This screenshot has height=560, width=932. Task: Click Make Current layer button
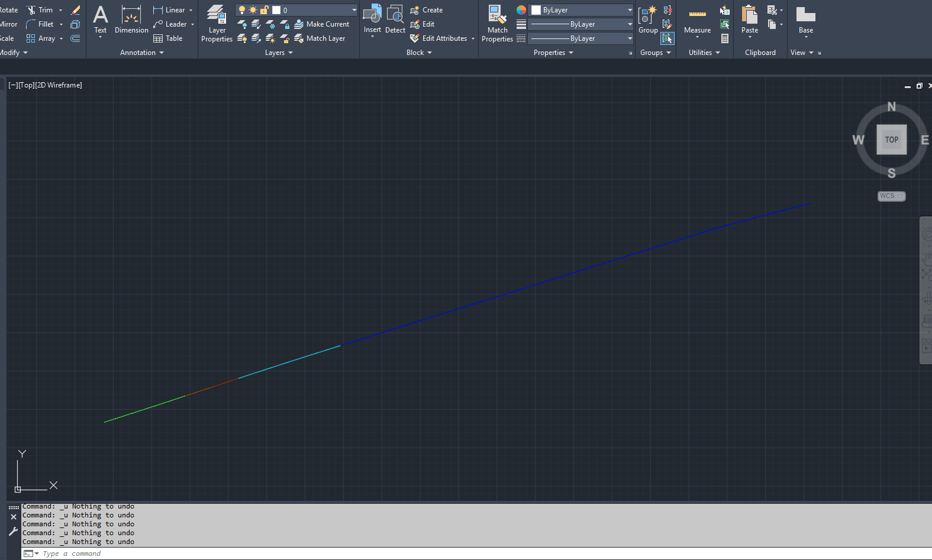(x=322, y=24)
